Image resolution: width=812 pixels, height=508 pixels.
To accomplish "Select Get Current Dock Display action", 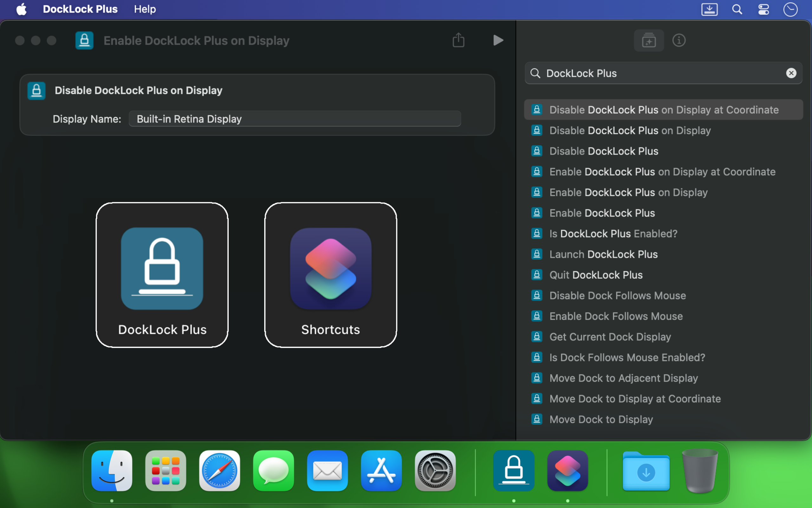I will 663,337.
